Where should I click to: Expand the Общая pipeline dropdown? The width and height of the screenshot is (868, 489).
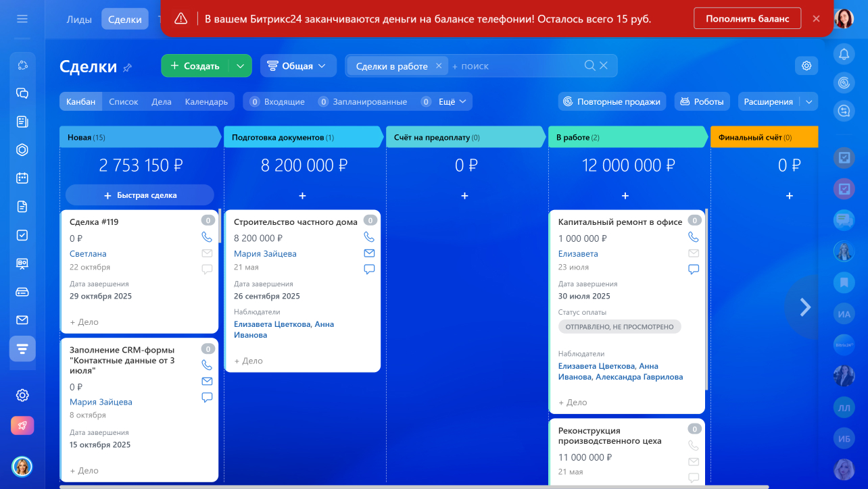(298, 66)
